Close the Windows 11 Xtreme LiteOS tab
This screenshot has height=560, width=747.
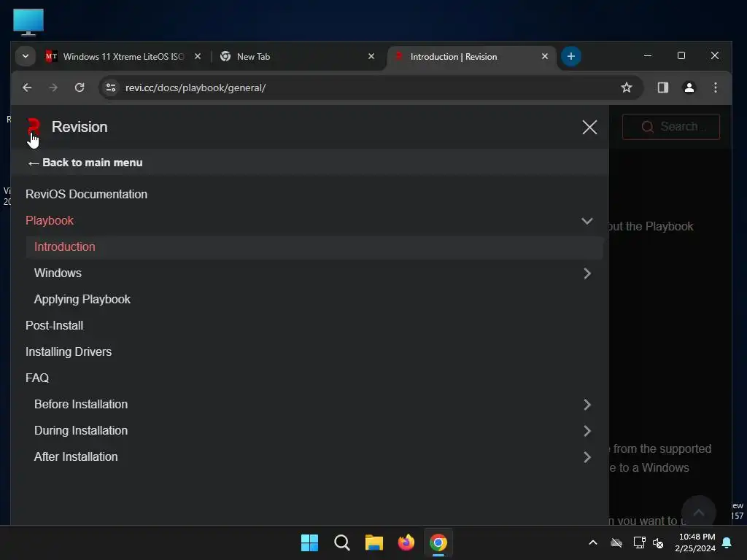pos(198,57)
